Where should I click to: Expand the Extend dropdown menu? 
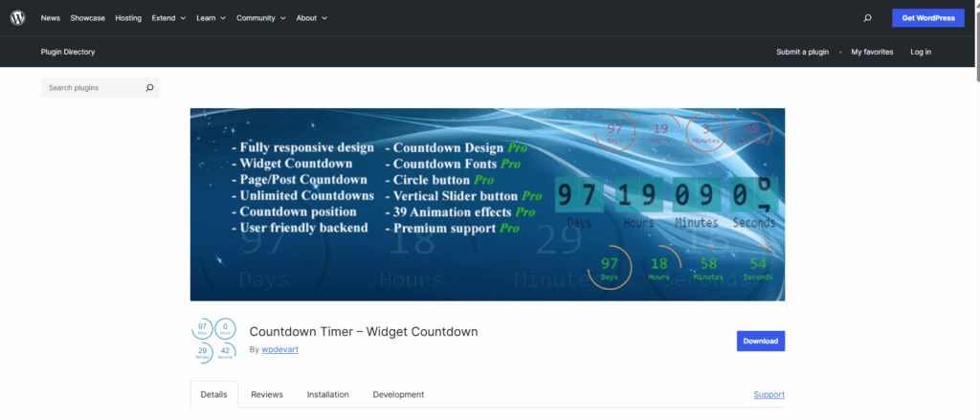[x=168, y=18]
